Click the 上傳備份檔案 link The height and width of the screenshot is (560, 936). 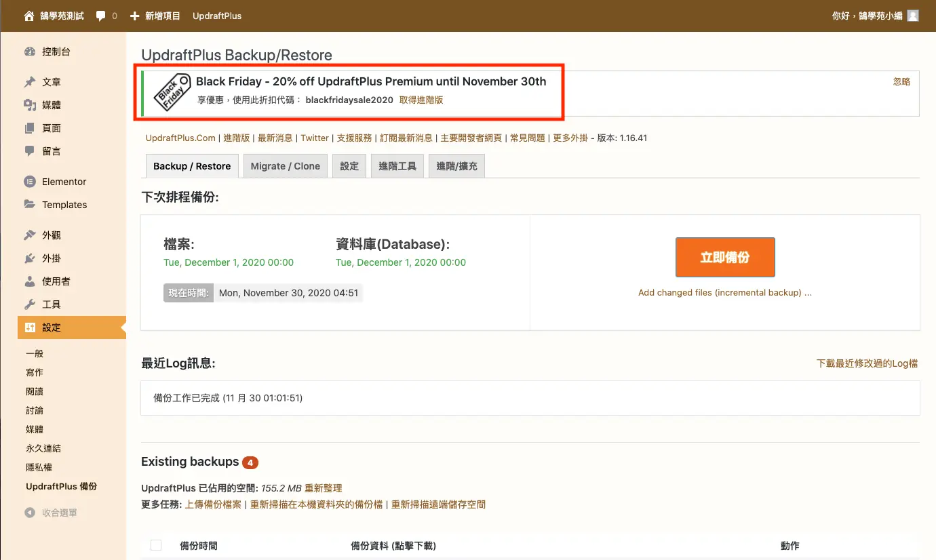[213, 504]
